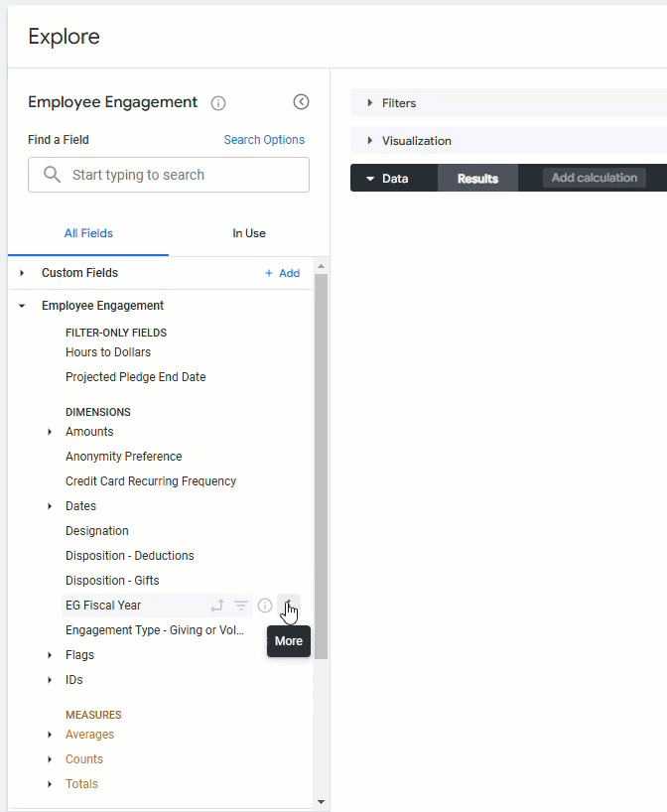Expand the Averages measures group
Screen dimensions: 667x812
pyautogui.click(x=50, y=735)
